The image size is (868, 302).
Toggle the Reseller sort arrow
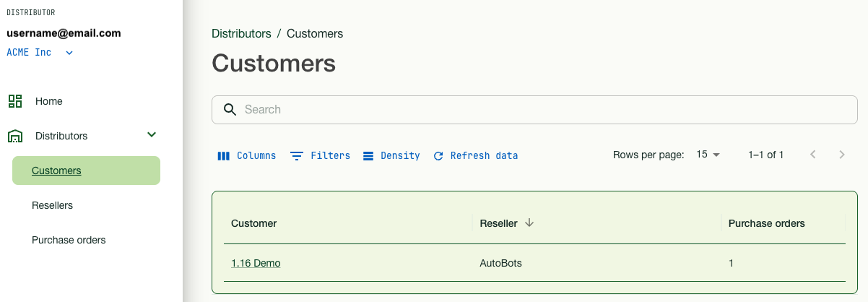tap(529, 223)
